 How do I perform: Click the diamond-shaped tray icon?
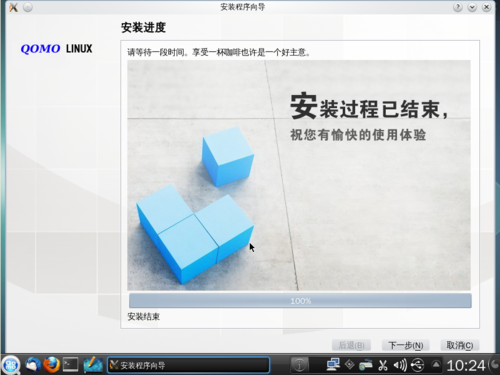[349, 365]
